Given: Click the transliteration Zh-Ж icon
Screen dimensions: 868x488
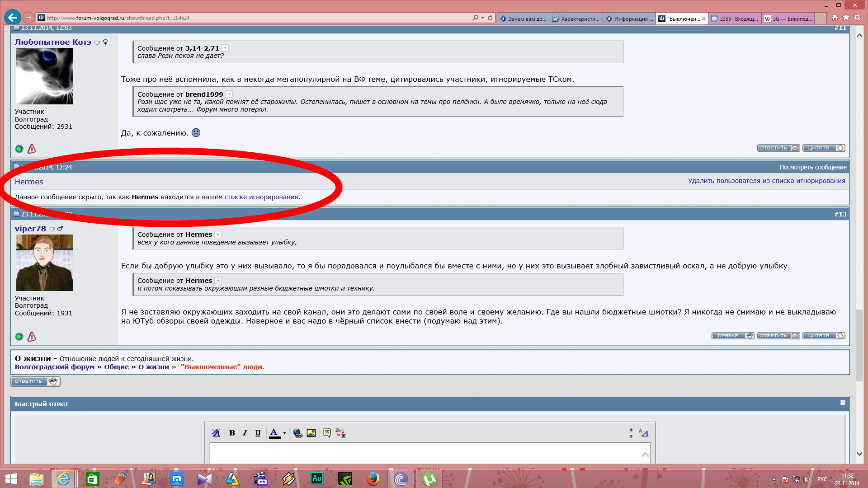Looking at the screenshot, I should click(x=340, y=433).
